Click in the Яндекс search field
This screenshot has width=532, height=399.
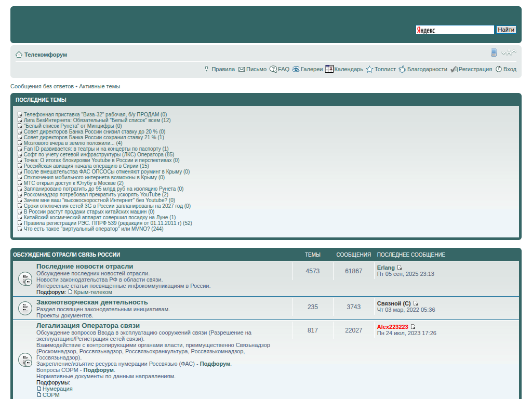click(x=455, y=30)
